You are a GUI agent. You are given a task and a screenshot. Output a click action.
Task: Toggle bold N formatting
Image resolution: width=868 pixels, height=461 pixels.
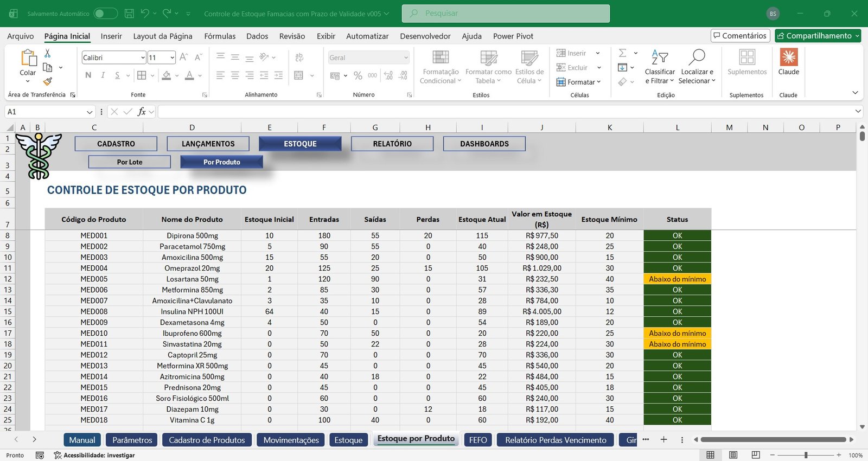[88, 75]
